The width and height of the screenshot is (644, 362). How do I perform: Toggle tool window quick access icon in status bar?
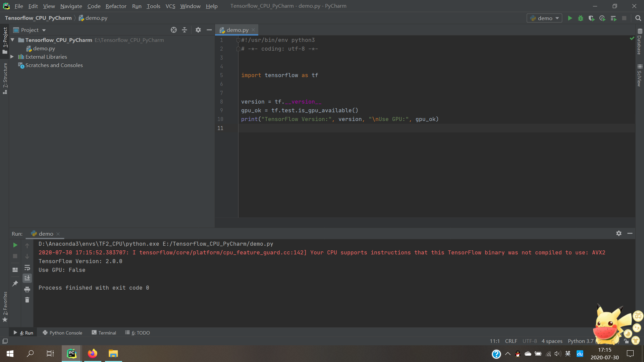coord(5,341)
